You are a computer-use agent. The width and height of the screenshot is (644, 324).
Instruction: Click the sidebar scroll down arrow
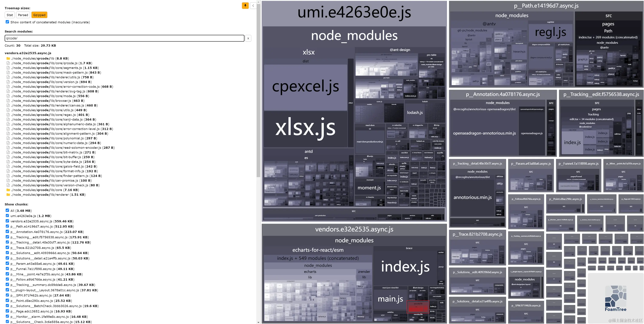(x=258, y=322)
